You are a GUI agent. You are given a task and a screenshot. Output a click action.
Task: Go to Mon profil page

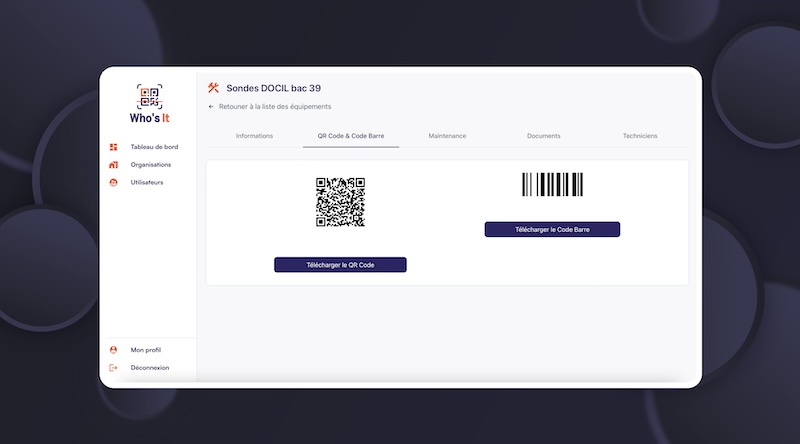tap(146, 350)
